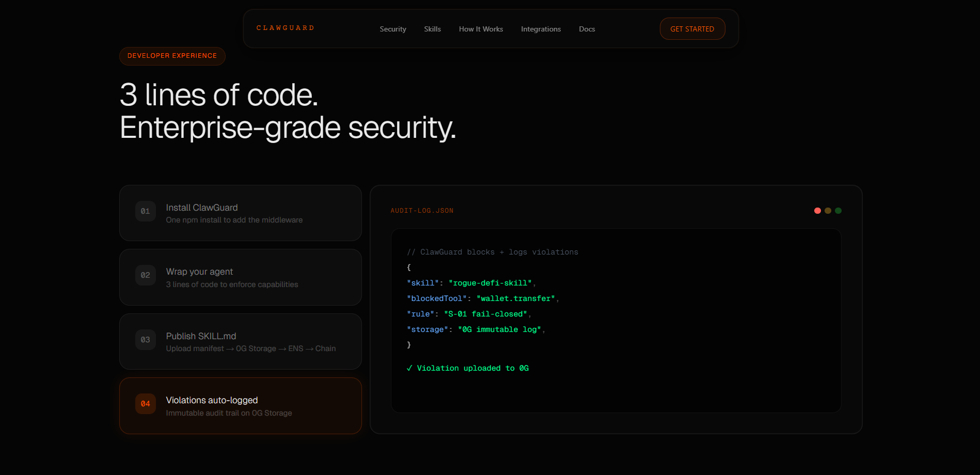Click the 02 step number badge
The width and height of the screenshot is (980, 475).
click(146, 275)
